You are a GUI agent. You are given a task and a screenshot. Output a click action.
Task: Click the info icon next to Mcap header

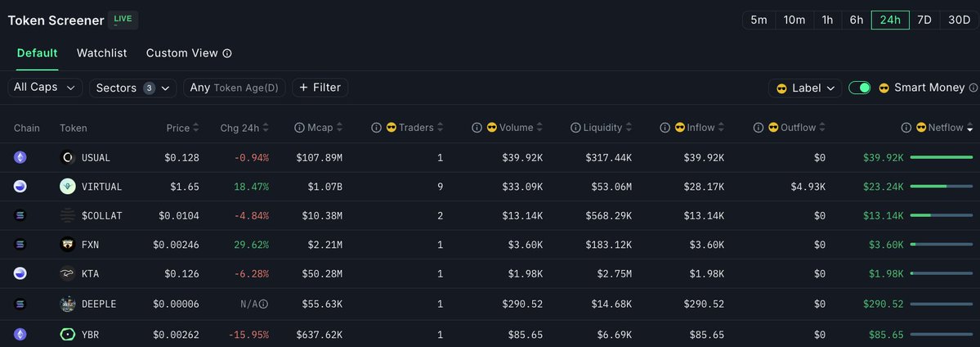click(x=299, y=128)
